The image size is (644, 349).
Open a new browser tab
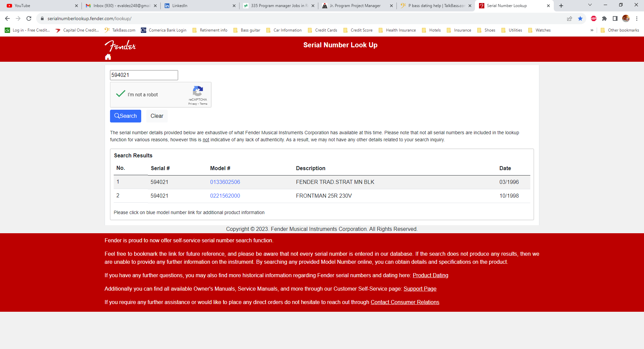(561, 6)
